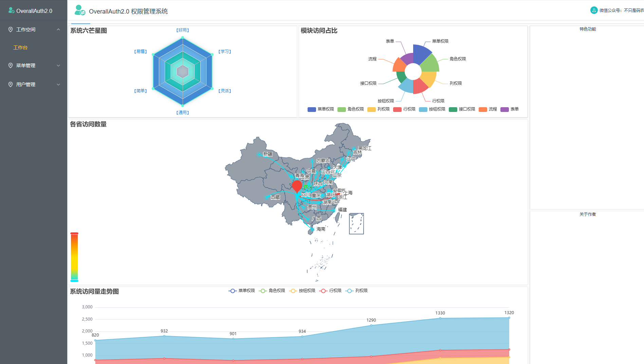Click the 特色功能 panel heading

[588, 29]
